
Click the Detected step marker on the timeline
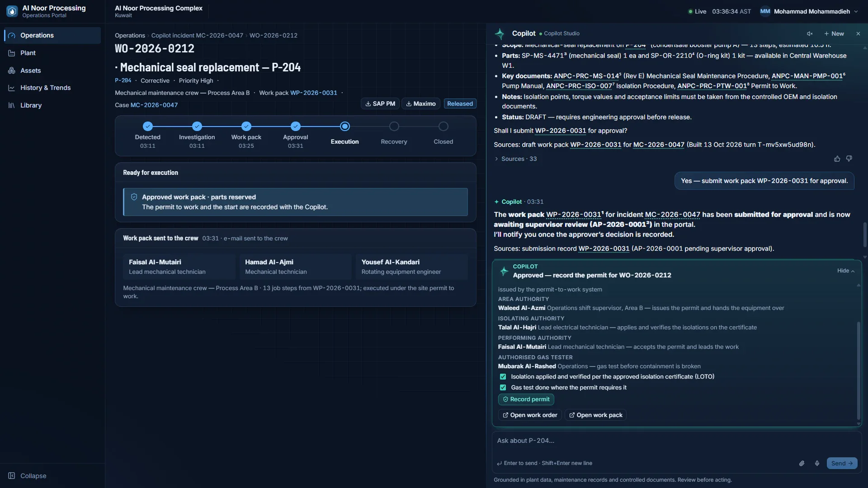click(x=148, y=127)
